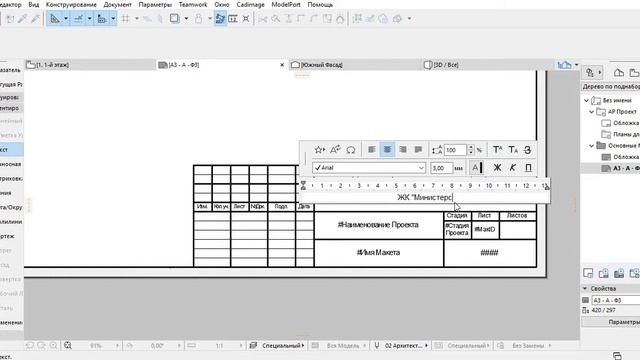Toggle the highlighted blue trace reference icon
The height and width of the screenshot is (360, 640).
point(220,18)
